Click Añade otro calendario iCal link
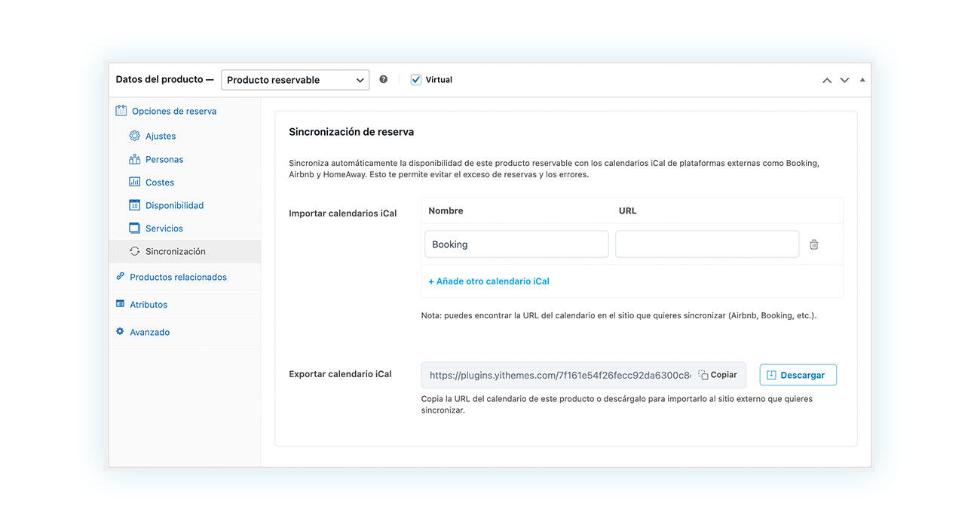Screen dimensions: 980x531 (x=488, y=281)
